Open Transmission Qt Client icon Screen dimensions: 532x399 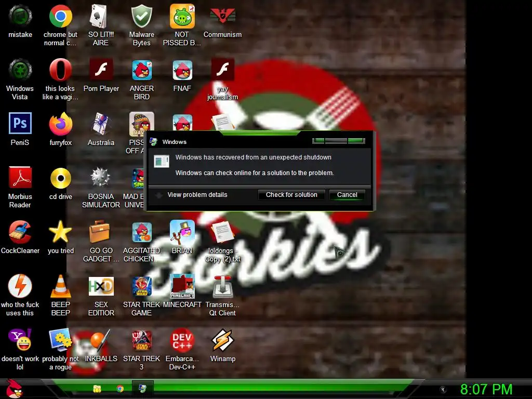tap(222, 287)
